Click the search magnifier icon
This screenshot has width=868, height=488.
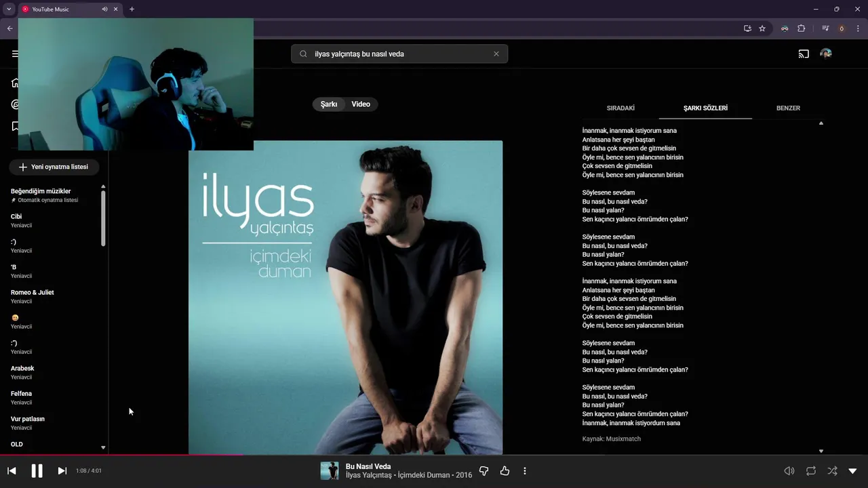tap(303, 54)
